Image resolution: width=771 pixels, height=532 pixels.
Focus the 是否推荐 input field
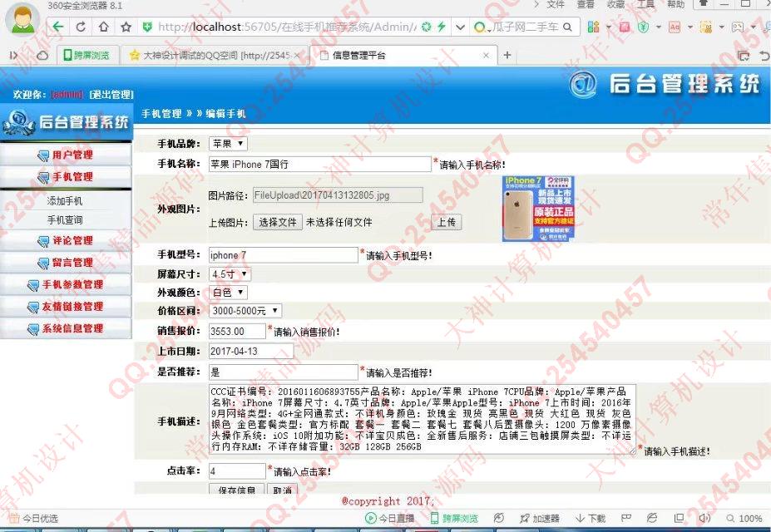[x=284, y=372]
